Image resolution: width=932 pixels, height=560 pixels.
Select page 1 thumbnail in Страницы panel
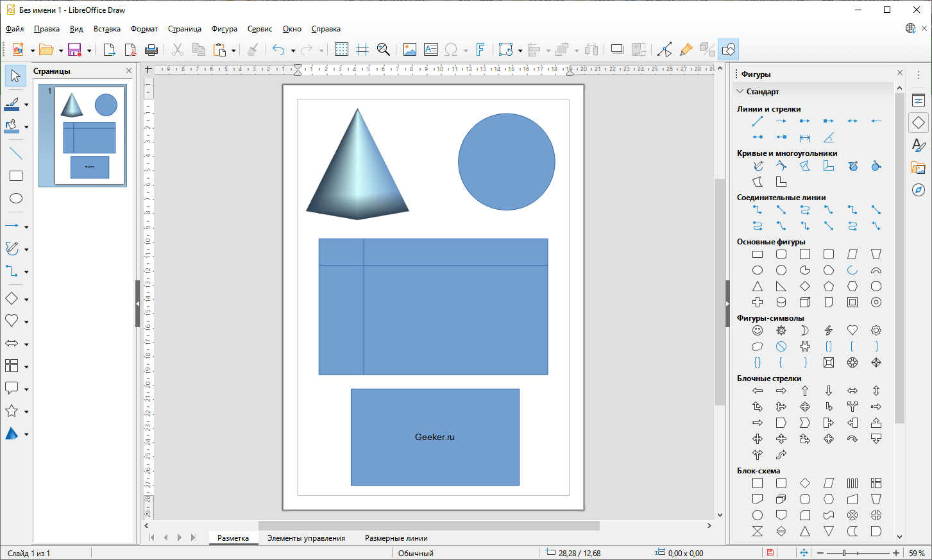pyautogui.click(x=89, y=135)
